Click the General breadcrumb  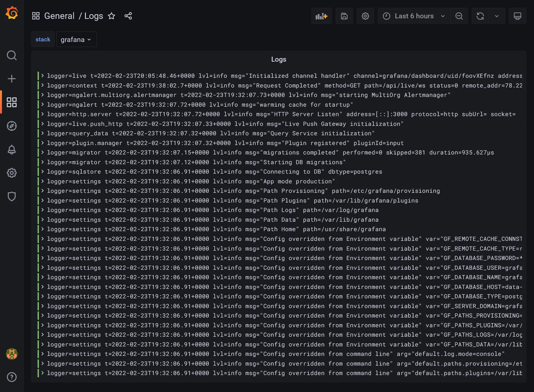point(59,16)
